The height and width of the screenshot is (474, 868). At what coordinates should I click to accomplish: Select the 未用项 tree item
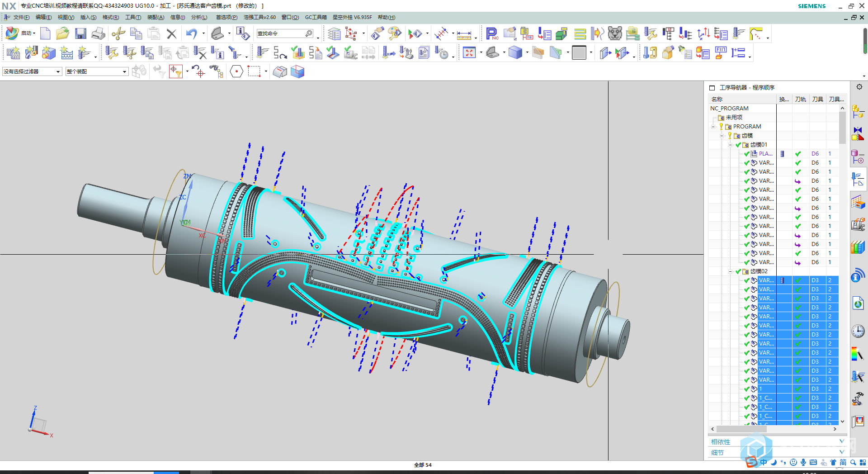click(x=734, y=118)
